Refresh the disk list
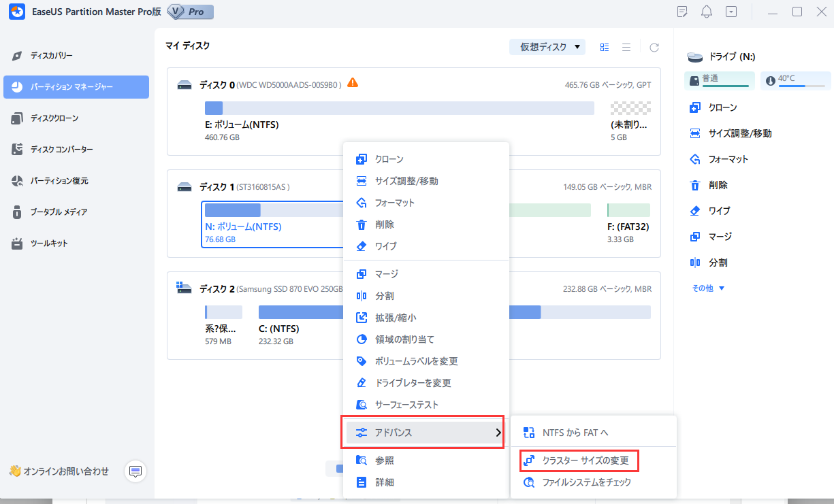834x504 pixels. tap(654, 47)
